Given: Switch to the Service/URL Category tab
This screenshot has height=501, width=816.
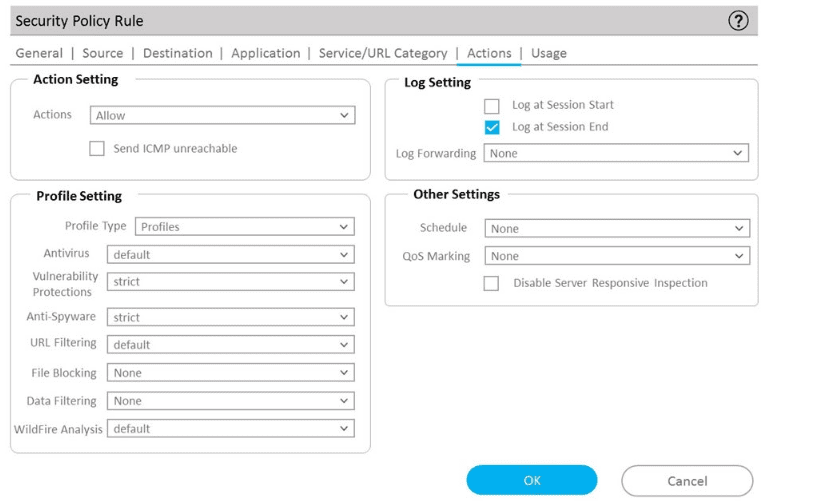Looking at the screenshot, I should point(383,54).
